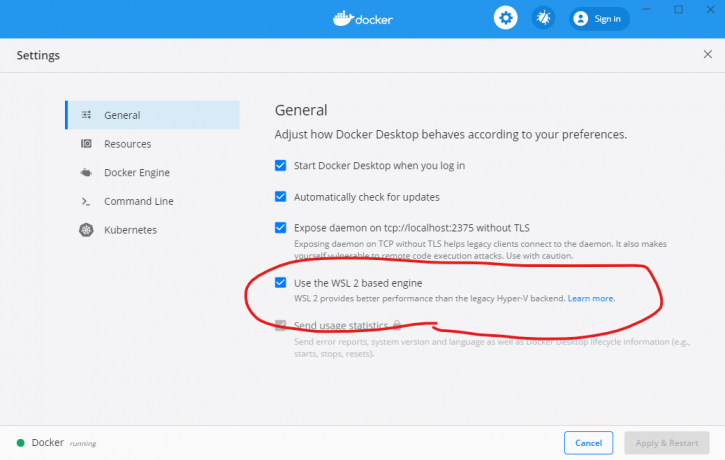Screen dimensions: 725x460
Task: Click the 'Exposing daemon on TCP' warning text
Action: pos(480,250)
